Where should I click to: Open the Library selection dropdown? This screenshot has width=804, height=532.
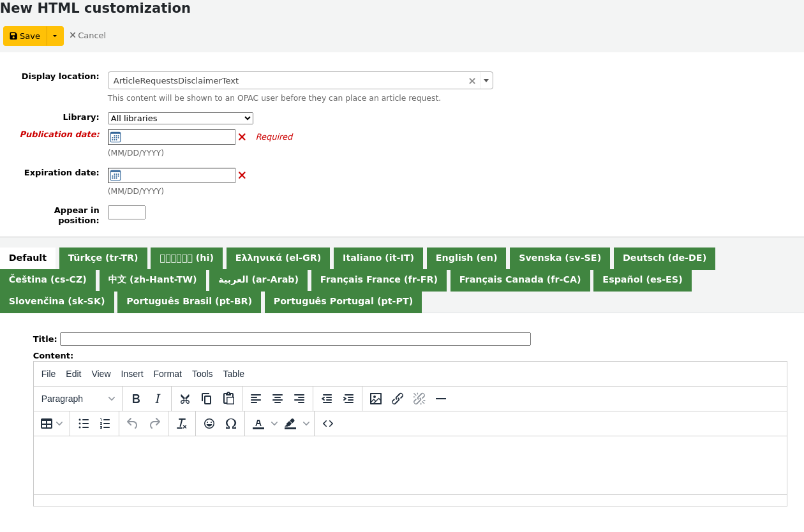[180, 118]
